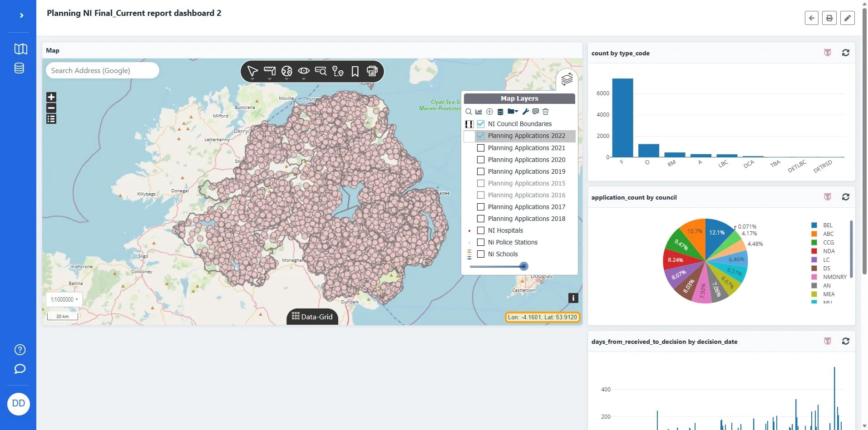Open the 1:1000000 map scale dropdown

pyautogui.click(x=64, y=299)
